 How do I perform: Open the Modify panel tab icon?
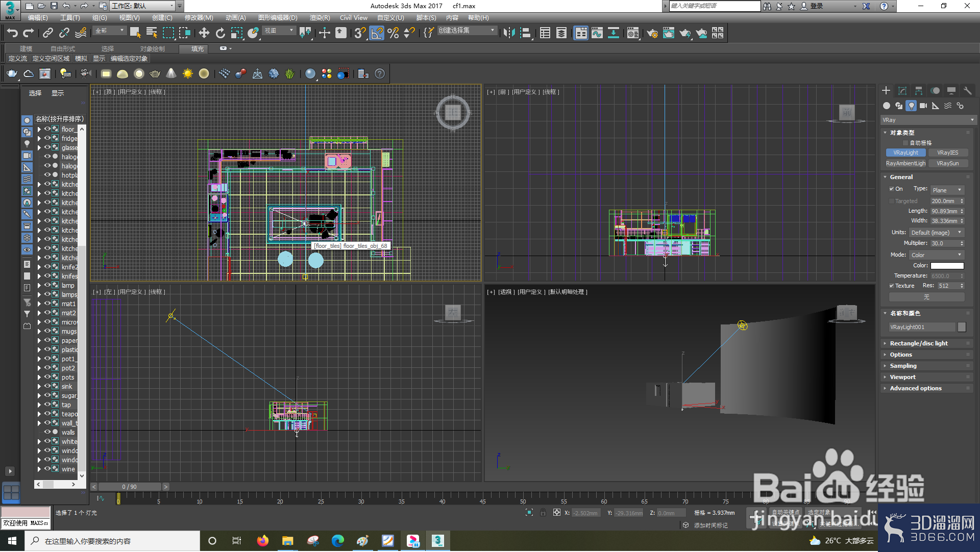902,90
